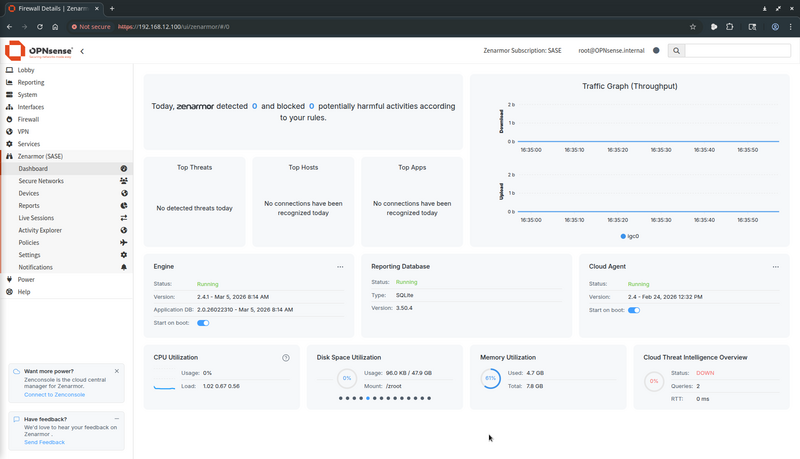Click the OPNsense logo
This screenshot has height=459, width=800.
click(x=39, y=50)
